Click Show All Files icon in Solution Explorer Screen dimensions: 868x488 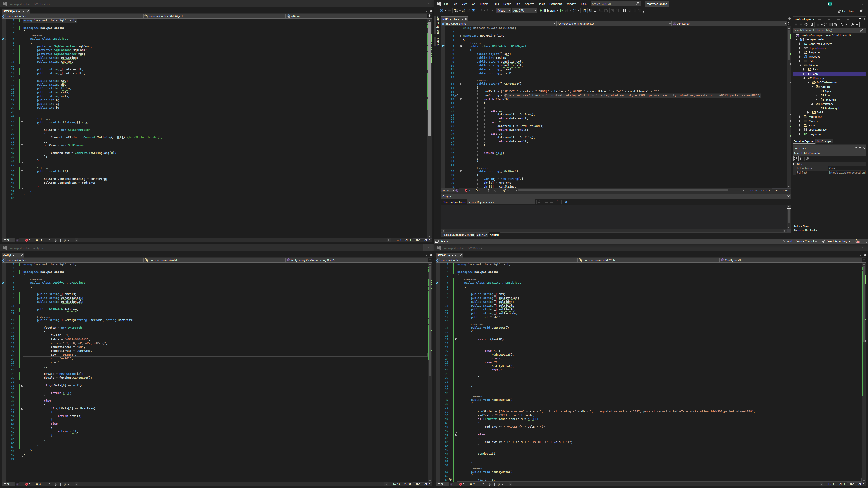(x=836, y=25)
